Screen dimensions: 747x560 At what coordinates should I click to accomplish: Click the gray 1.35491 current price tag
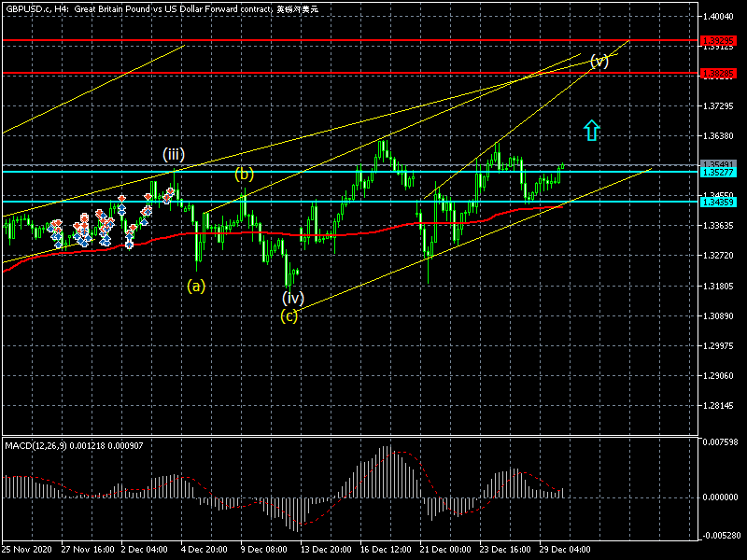720,164
